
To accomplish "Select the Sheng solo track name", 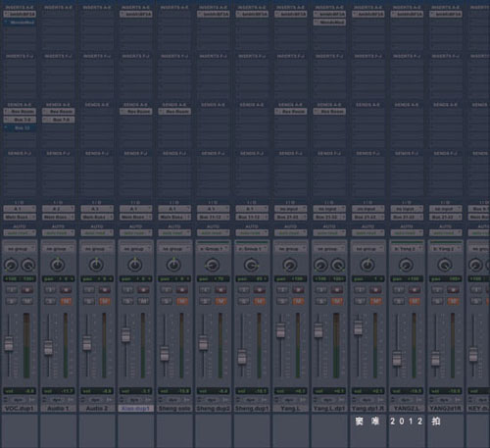I will click(x=174, y=409).
